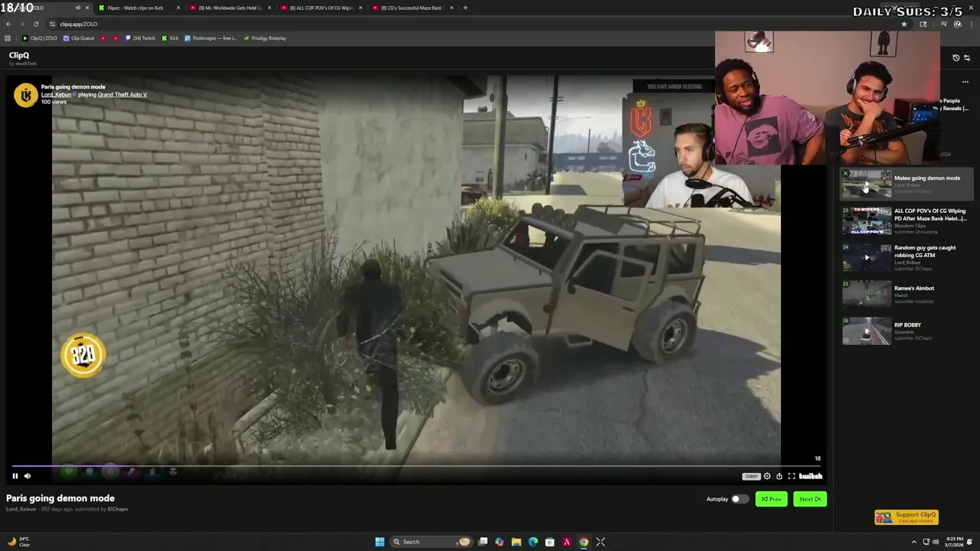Pause the clip with the pause button
The height and width of the screenshot is (551, 980).
pos(15,476)
